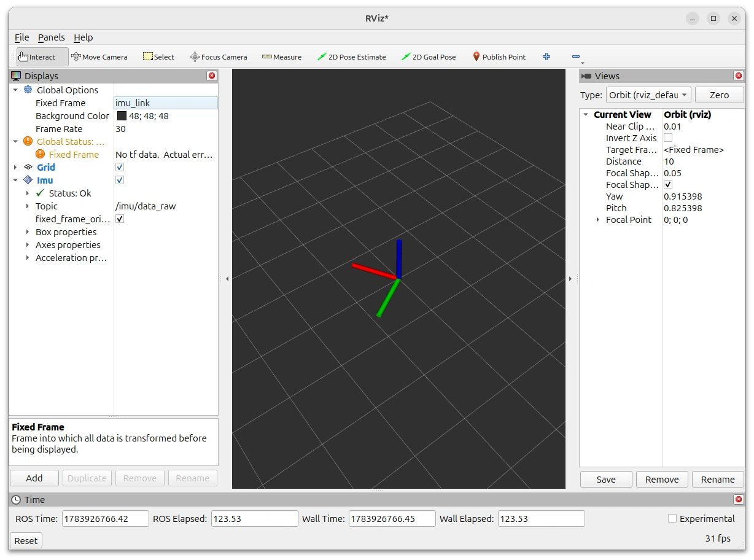Choose the Focus Camera tool
The width and height of the screenshot is (754, 560).
pyautogui.click(x=219, y=57)
